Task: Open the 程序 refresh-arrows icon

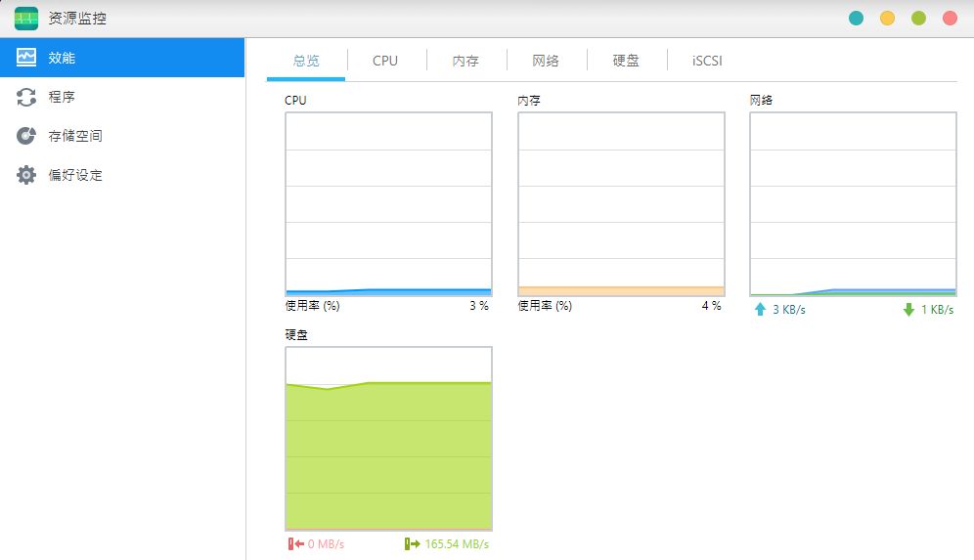Action: click(x=26, y=97)
